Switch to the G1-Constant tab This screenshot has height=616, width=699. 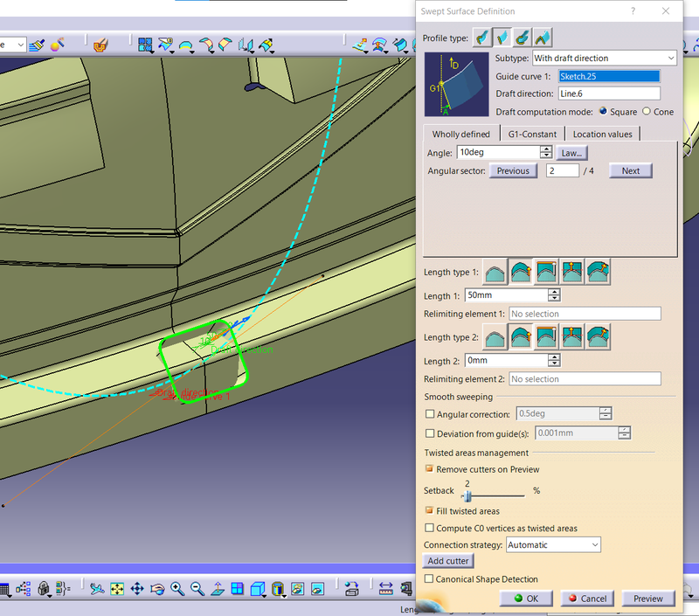click(x=532, y=135)
